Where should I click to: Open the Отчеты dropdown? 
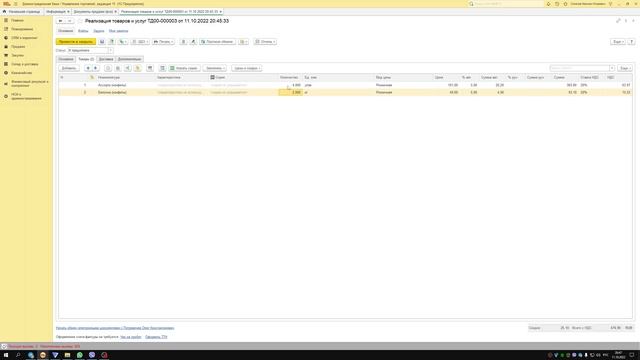[x=265, y=42]
